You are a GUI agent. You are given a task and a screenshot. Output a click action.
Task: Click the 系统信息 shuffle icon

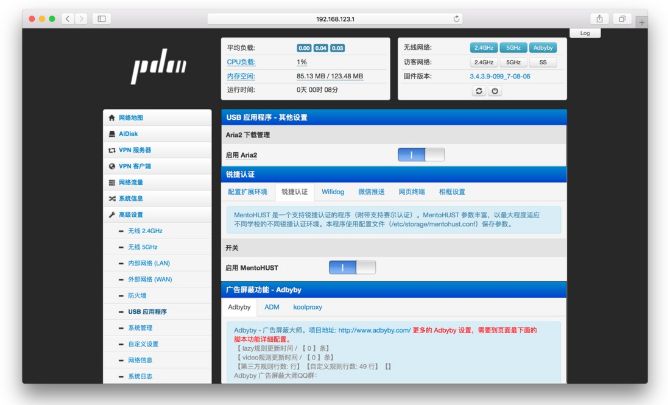tap(112, 198)
